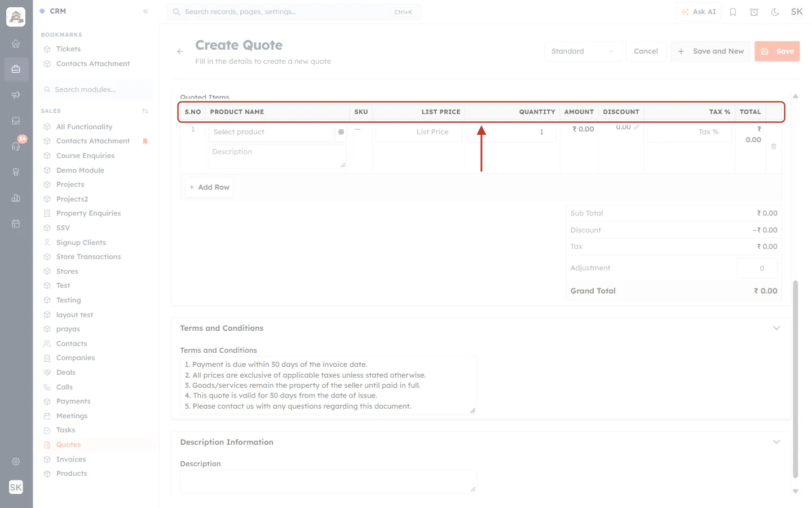
Task: Open the Tickets bookmark
Action: tap(97, 49)
